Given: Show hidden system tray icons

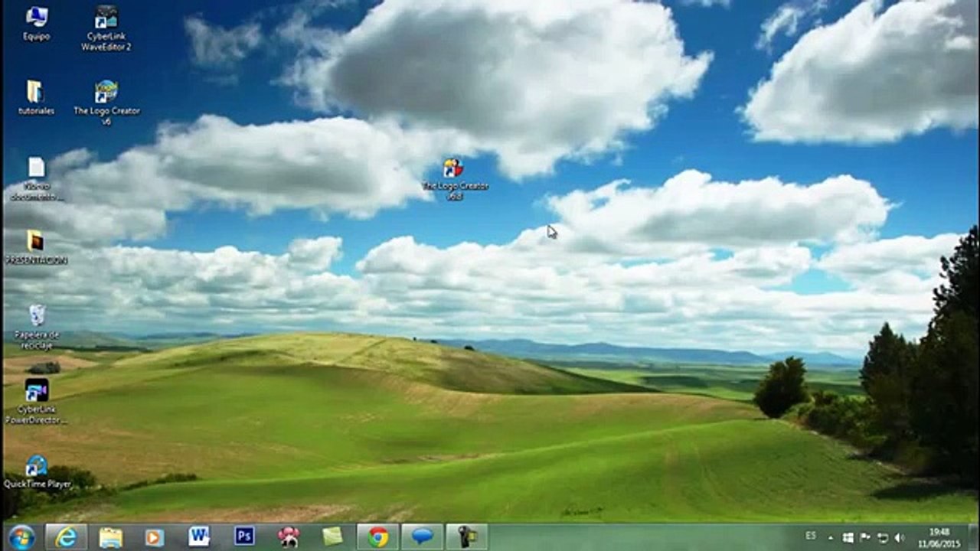Looking at the screenshot, I should (832, 537).
